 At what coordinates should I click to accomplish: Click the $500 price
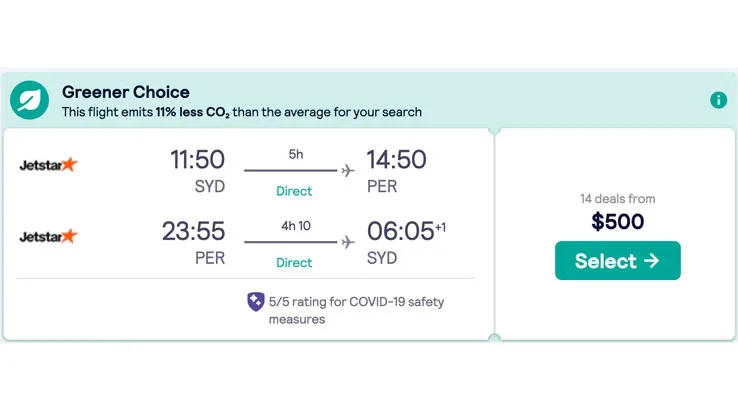617,222
